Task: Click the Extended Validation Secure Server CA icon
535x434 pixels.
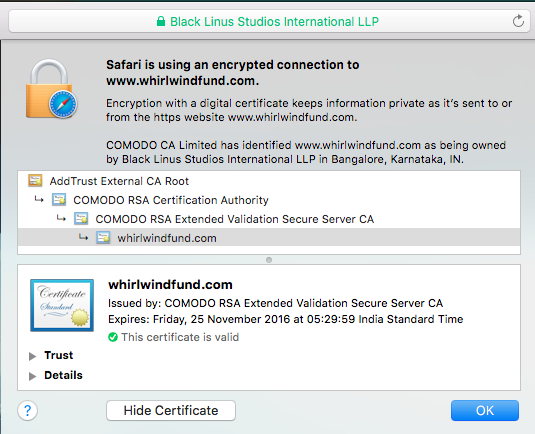Action: [81, 219]
